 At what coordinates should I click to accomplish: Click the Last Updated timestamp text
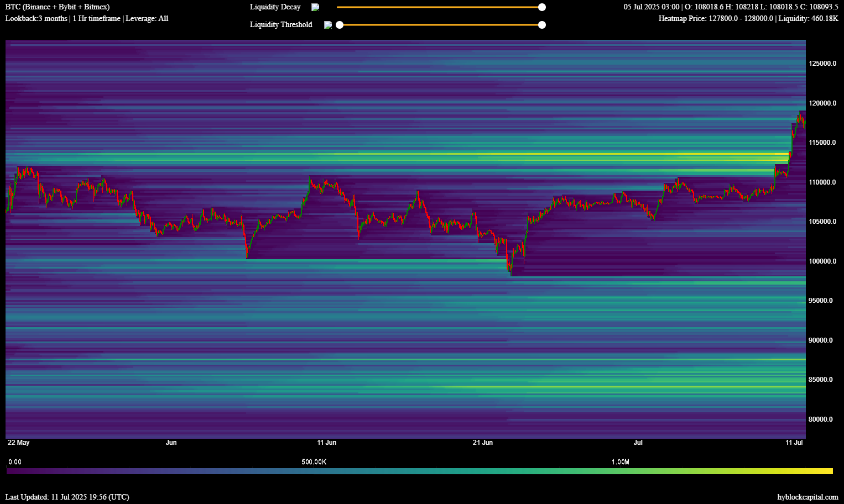pyautogui.click(x=67, y=497)
